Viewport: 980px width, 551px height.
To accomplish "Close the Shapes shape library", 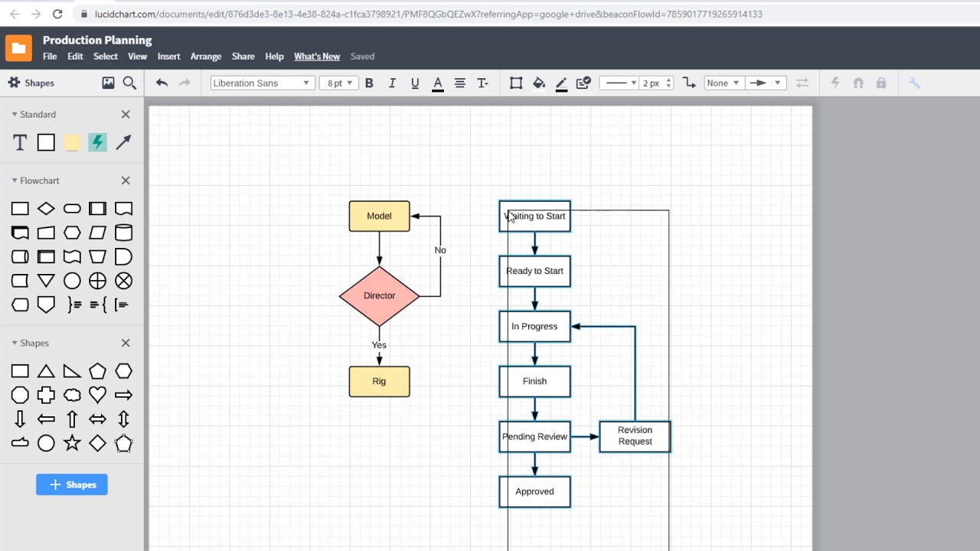I will click(126, 343).
